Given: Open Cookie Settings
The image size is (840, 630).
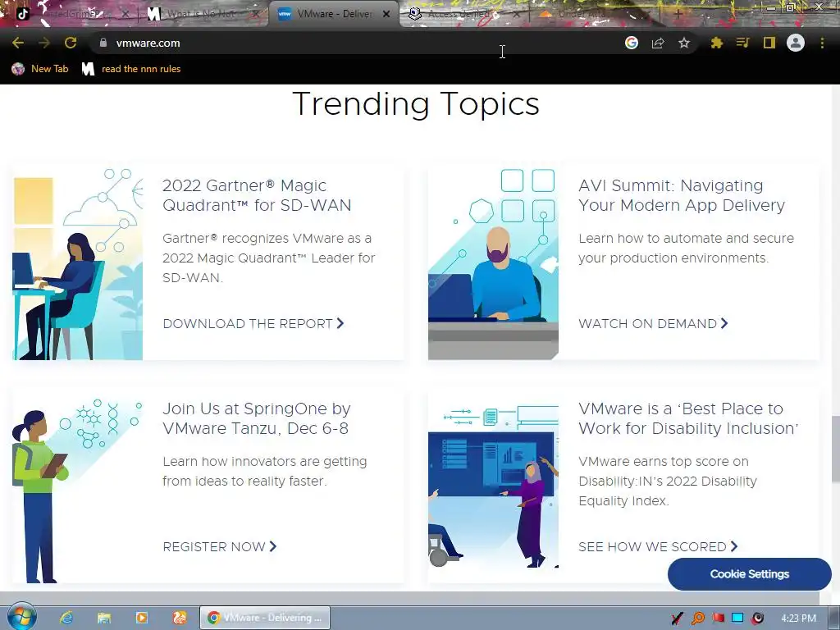Looking at the screenshot, I should (x=750, y=573).
